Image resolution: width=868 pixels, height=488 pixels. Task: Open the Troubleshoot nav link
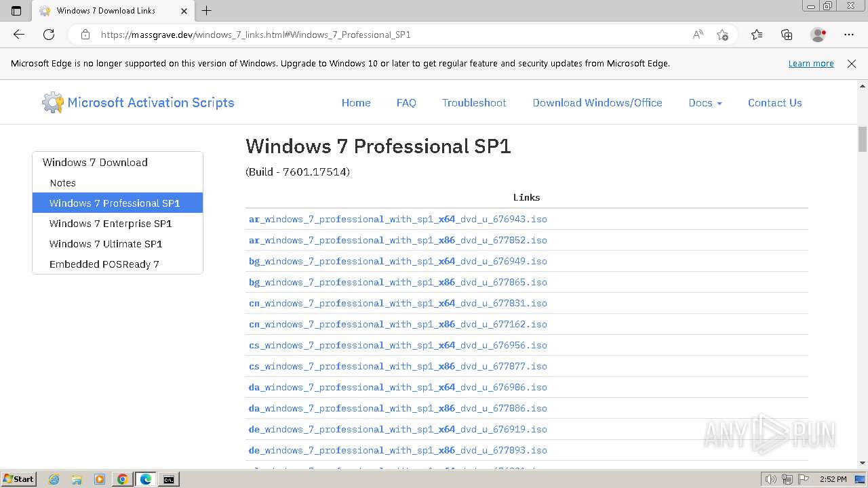[x=474, y=103]
